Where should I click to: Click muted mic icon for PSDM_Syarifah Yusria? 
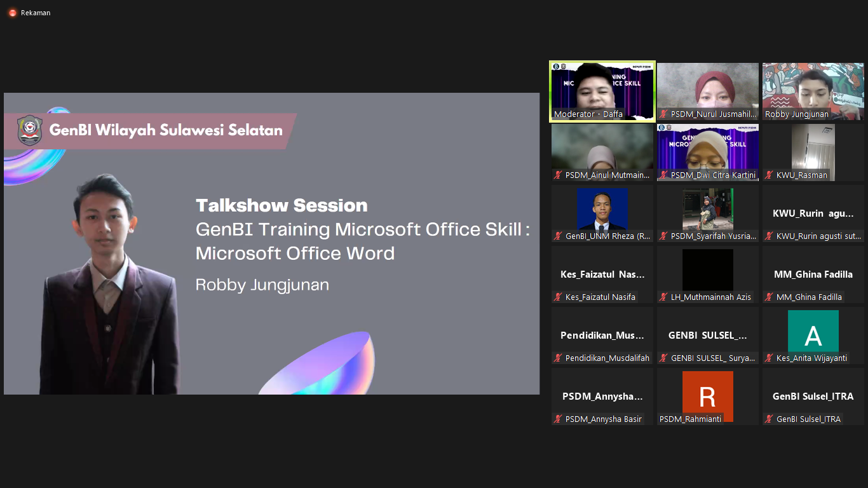point(663,236)
